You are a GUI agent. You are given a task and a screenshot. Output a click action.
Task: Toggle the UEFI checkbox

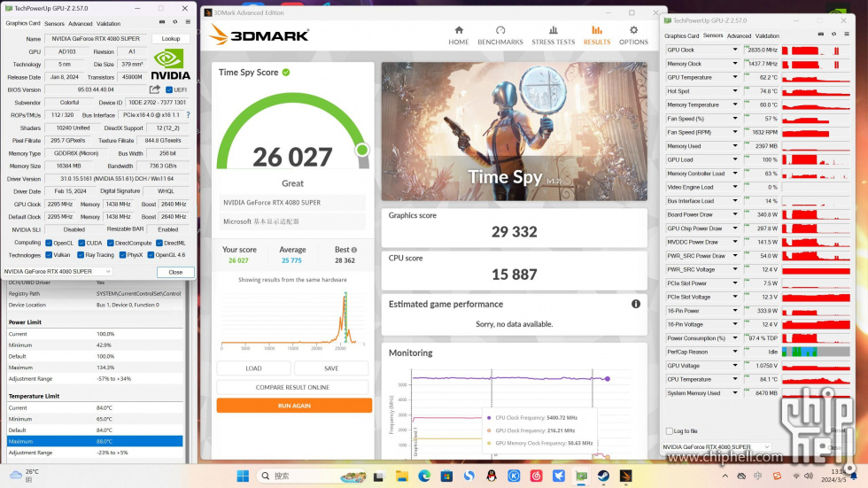169,89
